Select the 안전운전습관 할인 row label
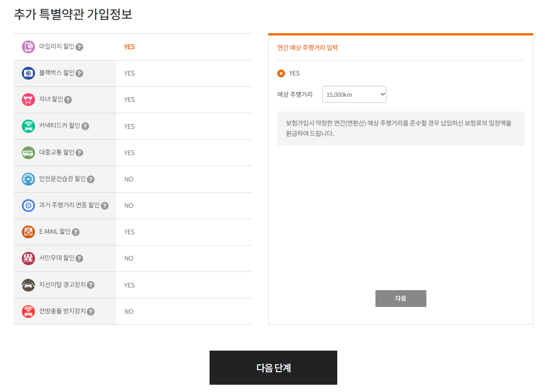The height and width of the screenshot is (392, 545). click(x=63, y=178)
